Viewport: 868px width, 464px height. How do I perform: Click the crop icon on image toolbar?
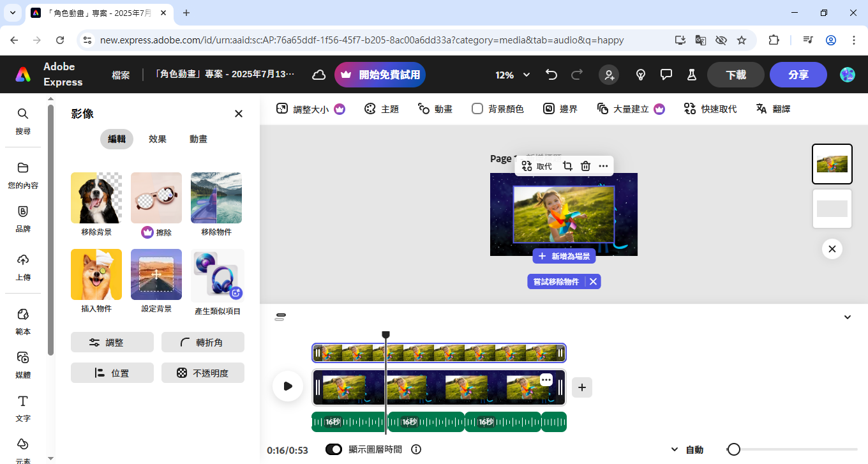(x=567, y=166)
